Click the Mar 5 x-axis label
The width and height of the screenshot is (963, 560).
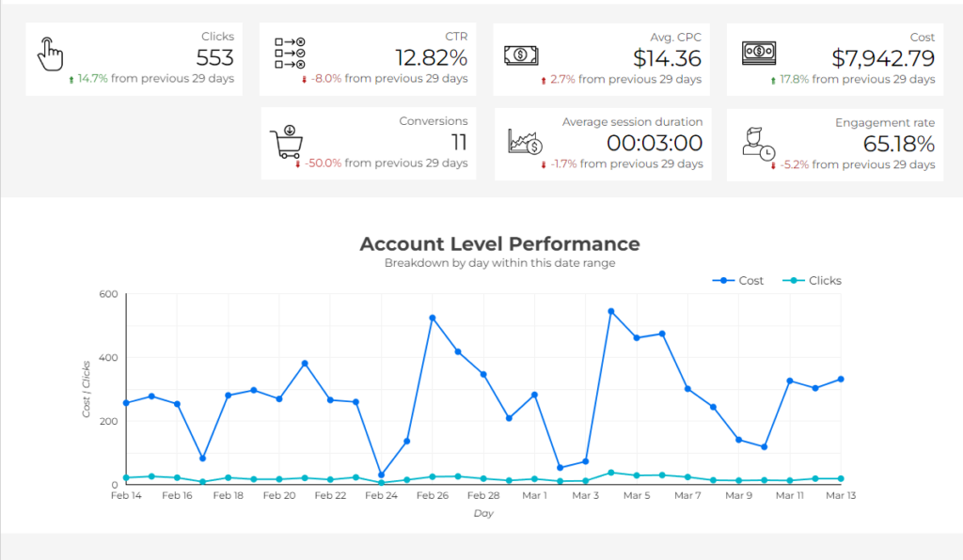637,495
